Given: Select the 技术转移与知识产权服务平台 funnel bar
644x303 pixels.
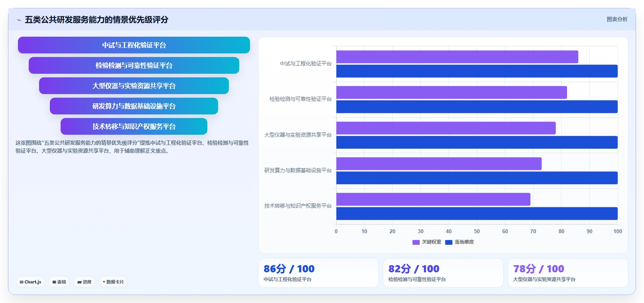Looking at the screenshot, I should 134,126.
